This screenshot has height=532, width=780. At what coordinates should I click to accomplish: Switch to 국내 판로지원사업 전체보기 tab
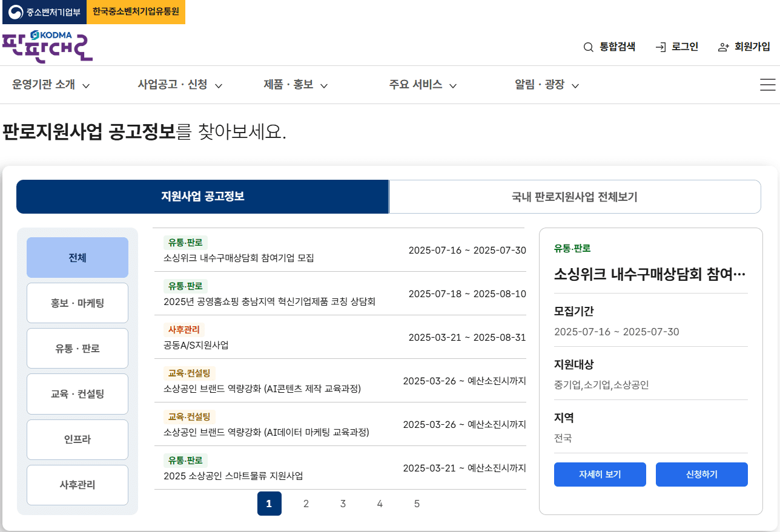coord(575,197)
